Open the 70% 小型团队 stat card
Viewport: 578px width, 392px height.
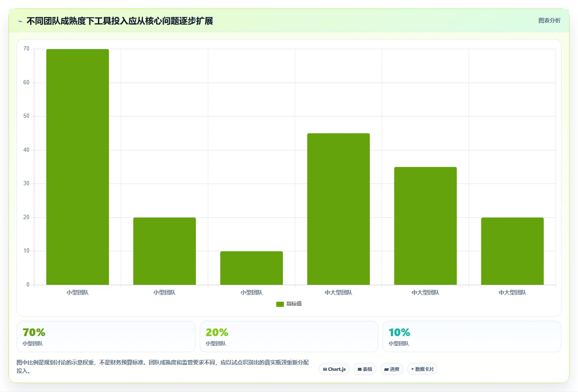[x=106, y=336]
